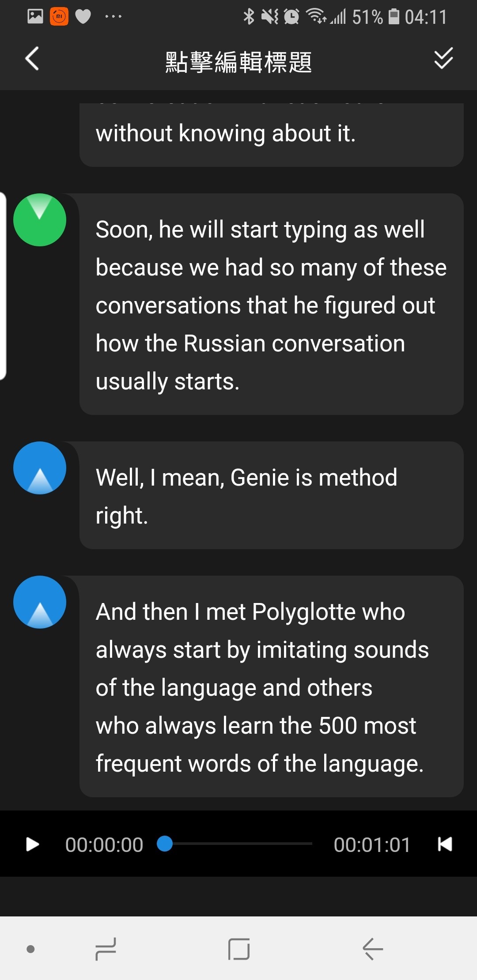This screenshot has width=477, height=980.
Task: Tap the skip-to-start playback icon
Action: pos(444,844)
